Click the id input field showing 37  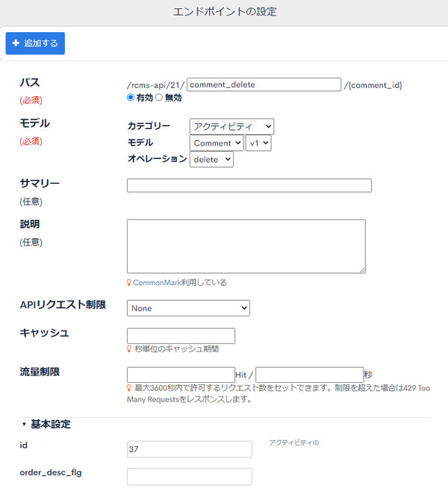coord(190,449)
